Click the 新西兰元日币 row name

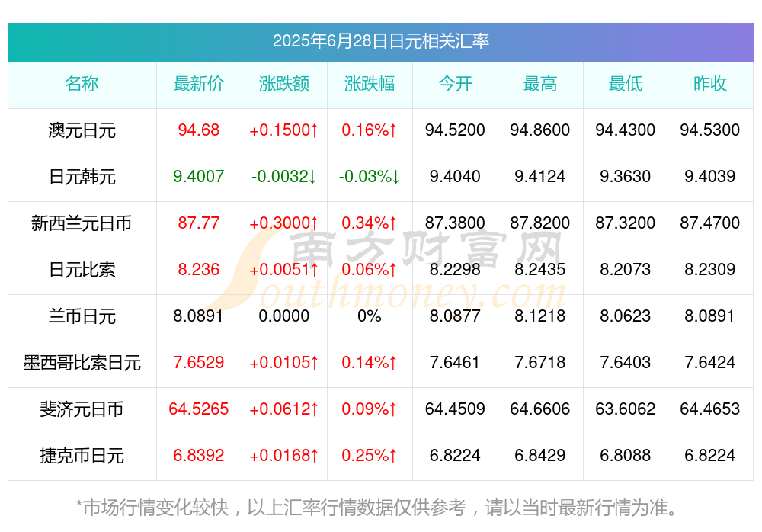pyautogui.click(x=82, y=223)
